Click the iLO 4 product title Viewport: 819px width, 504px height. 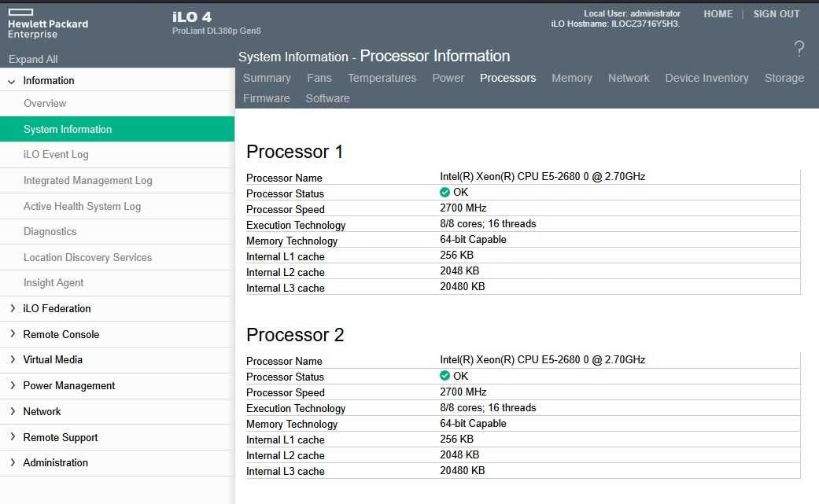click(x=192, y=17)
